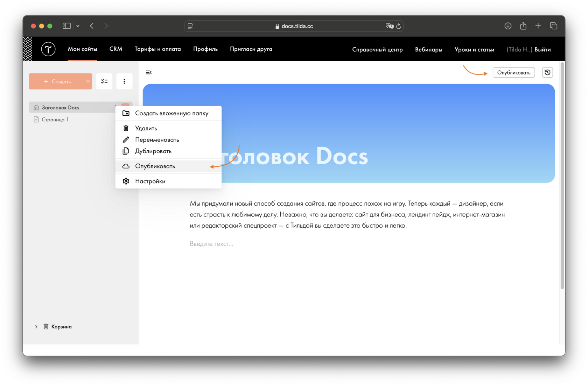The image size is (588, 386).
Task: Show the tab overview icon
Action: 554,26
